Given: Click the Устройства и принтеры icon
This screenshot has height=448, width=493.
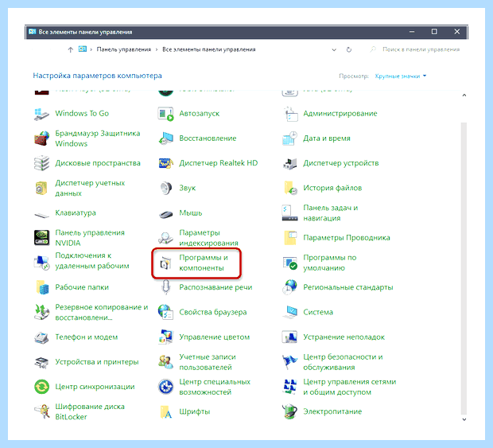Looking at the screenshot, I should 41,362.
